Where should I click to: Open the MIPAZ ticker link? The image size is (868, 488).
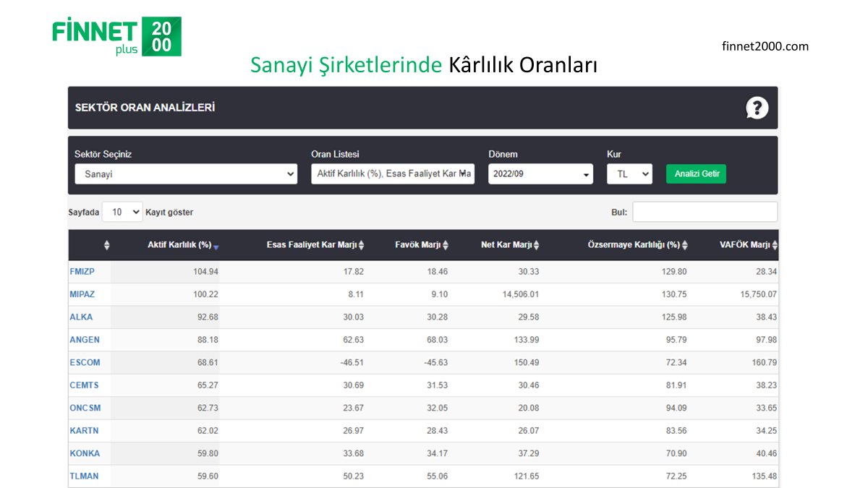[82, 294]
